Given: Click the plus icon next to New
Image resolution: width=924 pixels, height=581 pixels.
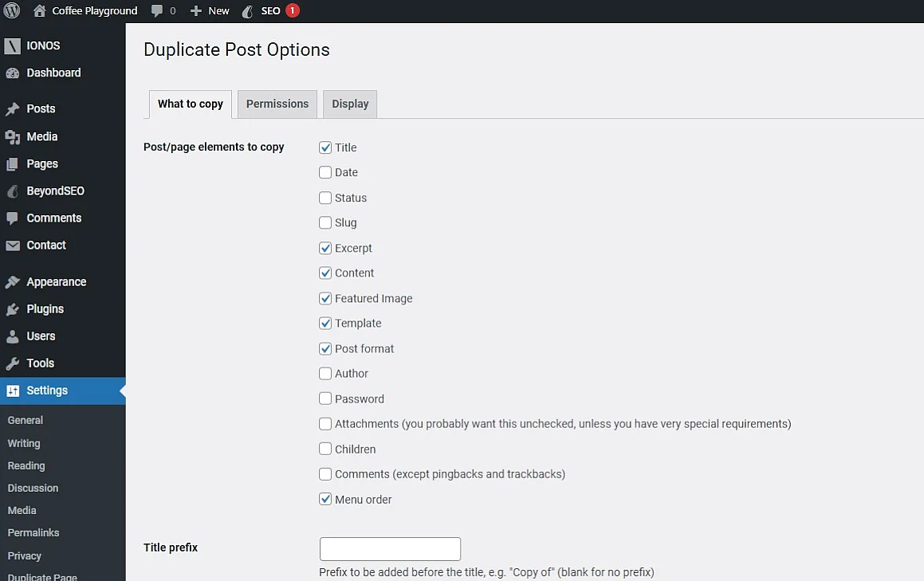Looking at the screenshot, I should coord(196,10).
